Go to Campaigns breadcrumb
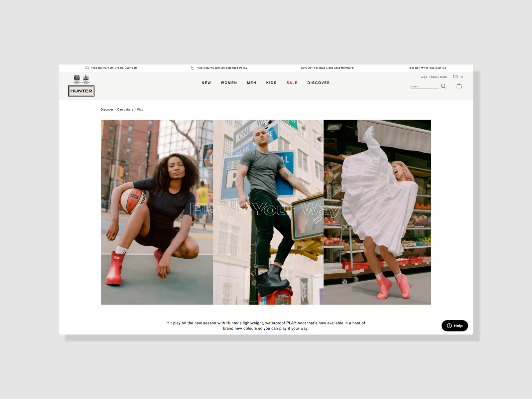 [125, 109]
